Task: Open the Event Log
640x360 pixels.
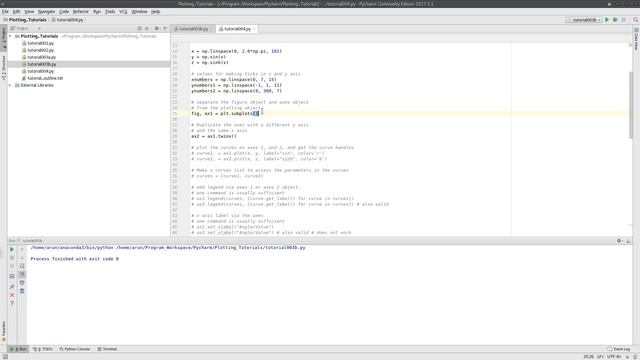Action: point(619,349)
